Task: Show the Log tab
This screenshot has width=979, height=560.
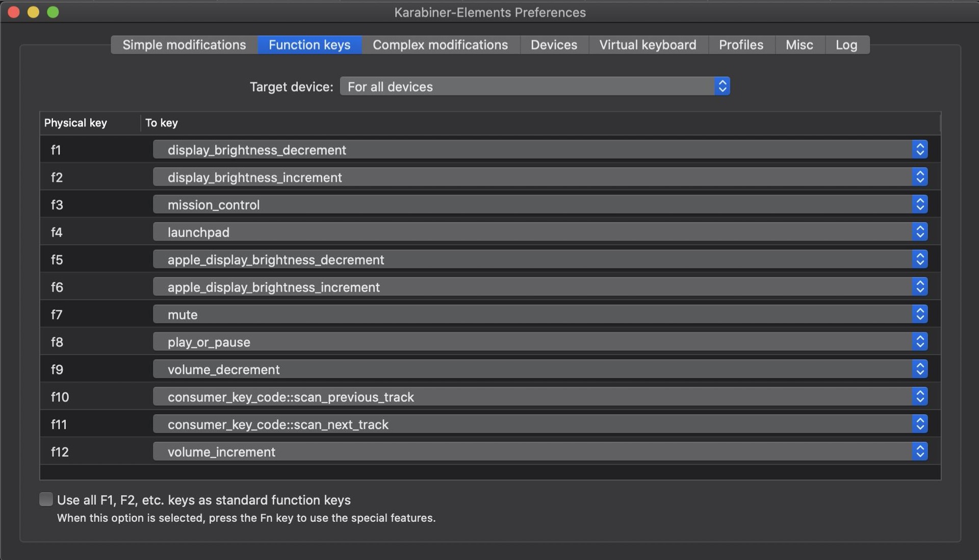Action: tap(847, 45)
